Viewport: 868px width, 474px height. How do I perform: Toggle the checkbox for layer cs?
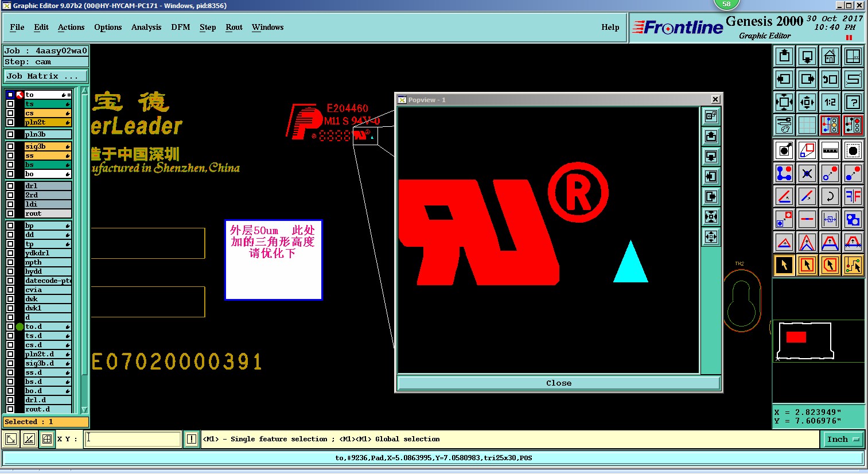pyautogui.click(x=10, y=113)
